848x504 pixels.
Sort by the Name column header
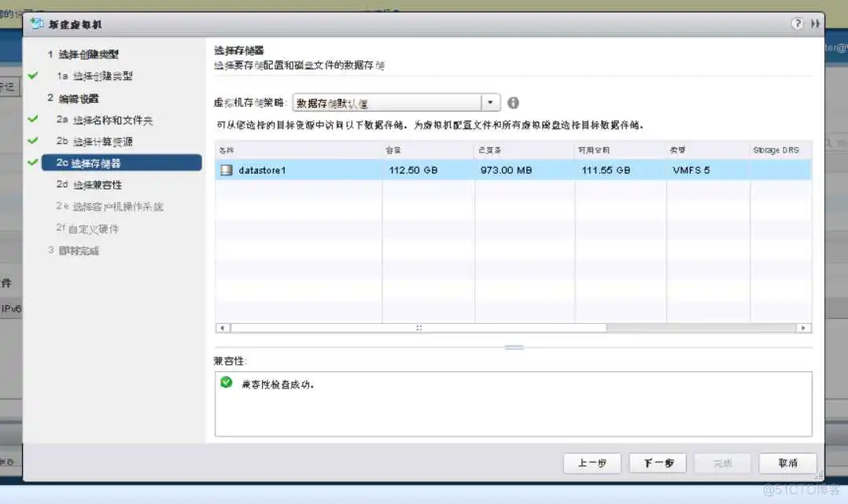(299, 150)
